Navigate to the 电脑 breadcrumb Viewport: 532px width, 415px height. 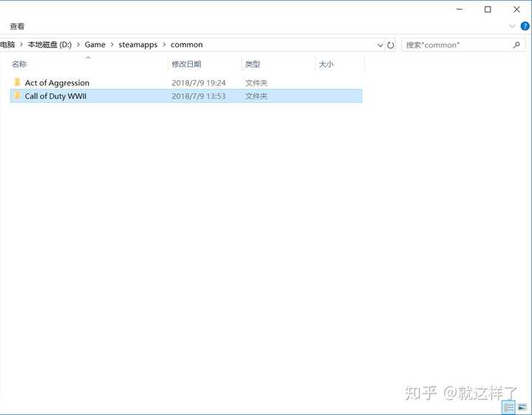(x=7, y=44)
